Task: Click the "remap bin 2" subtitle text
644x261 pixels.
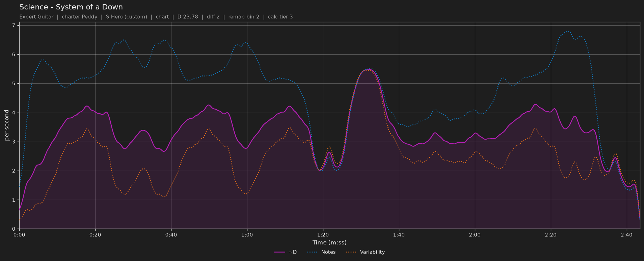Action: tap(244, 17)
